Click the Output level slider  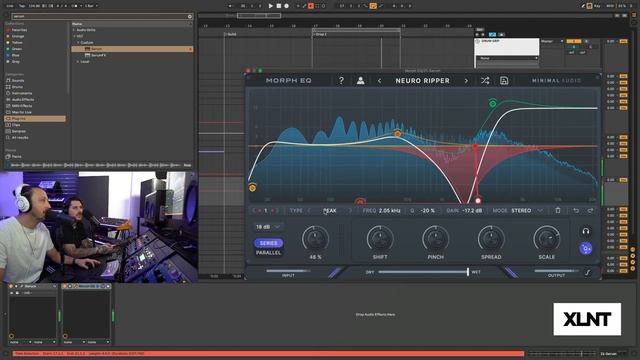[x=556, y=271]
